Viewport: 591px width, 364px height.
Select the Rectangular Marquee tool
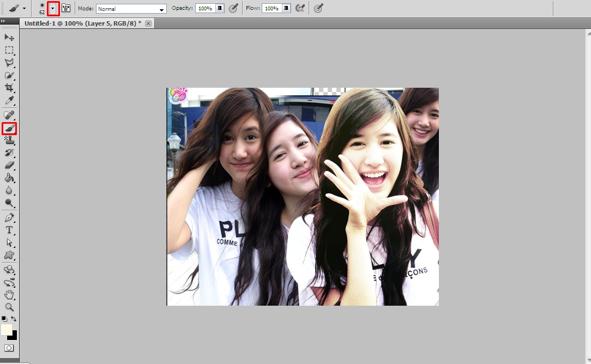click(9, 50)
